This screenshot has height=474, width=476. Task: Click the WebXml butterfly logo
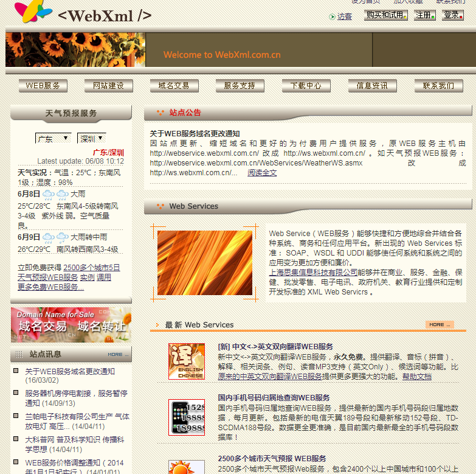tap(33, 12)
